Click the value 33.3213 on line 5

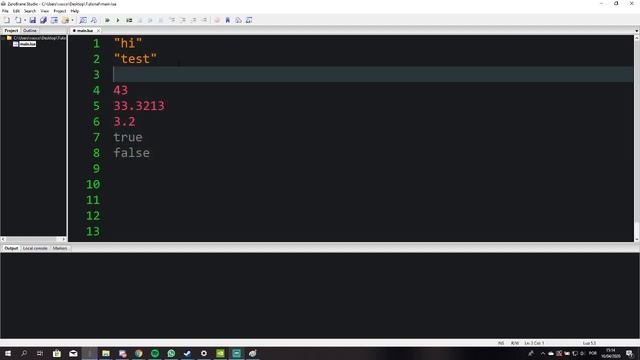coord(139,106)
